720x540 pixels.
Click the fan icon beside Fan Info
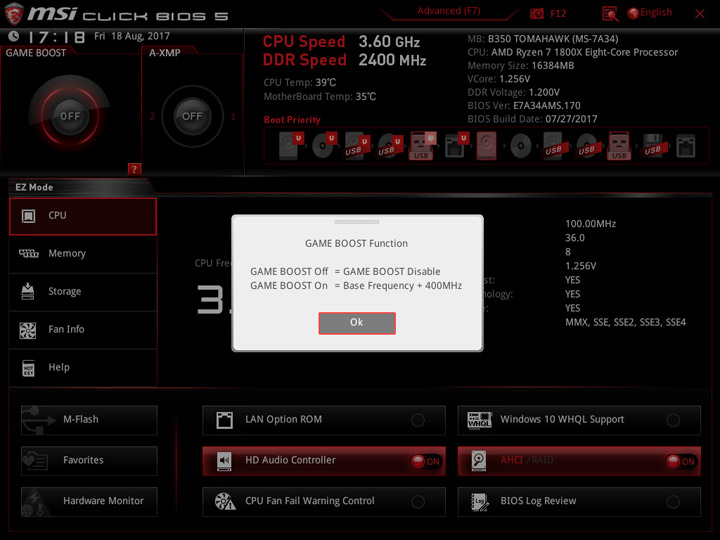pyautogui.click(x=28, y=330)
